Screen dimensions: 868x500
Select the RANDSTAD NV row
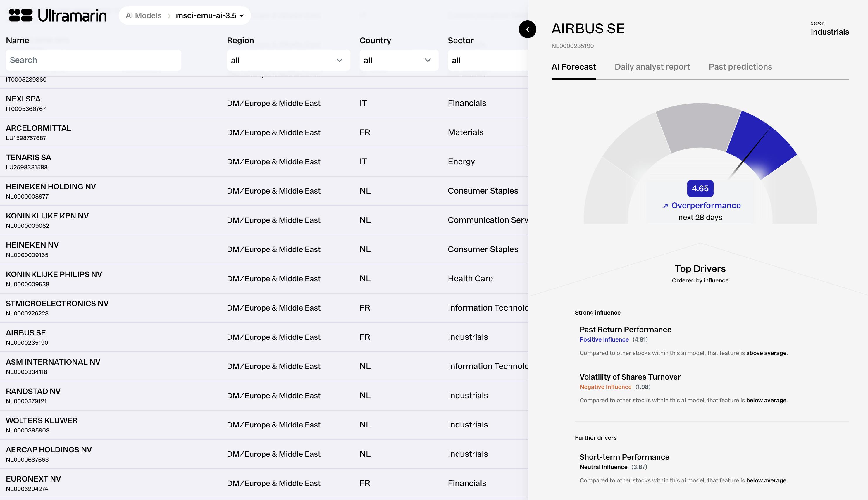pyautogui.click(x=264, y=395)
